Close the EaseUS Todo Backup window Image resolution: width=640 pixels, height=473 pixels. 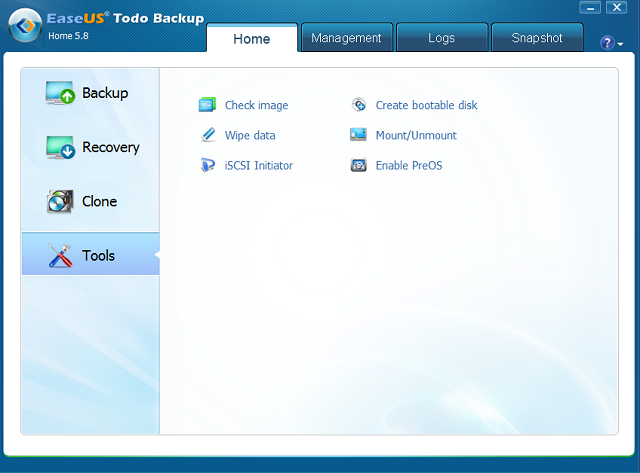617,8
